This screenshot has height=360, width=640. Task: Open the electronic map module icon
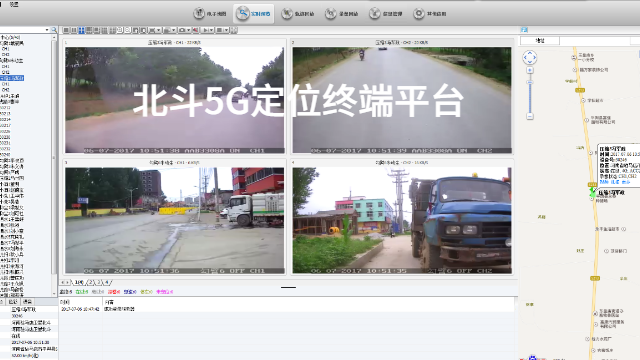pyautogui.click(x=199, y=13)
